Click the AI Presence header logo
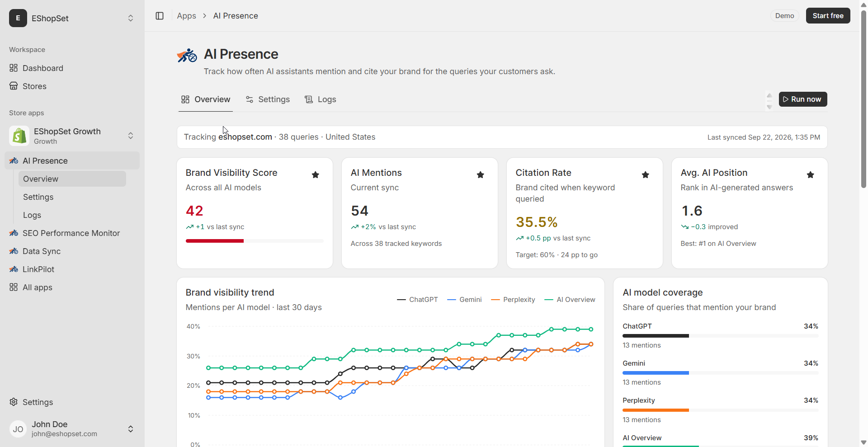The height and width of the screenshot is (447, 868). 187,56
